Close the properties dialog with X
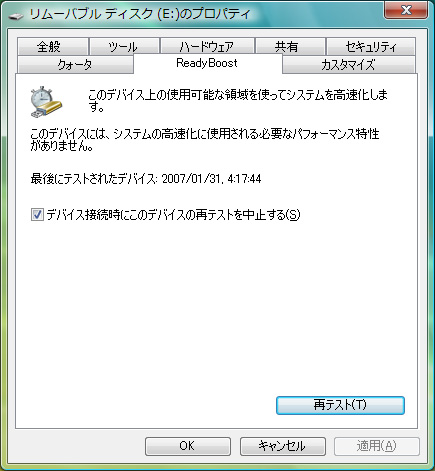This screenshot has width=435, height=471. click(406, 10)
